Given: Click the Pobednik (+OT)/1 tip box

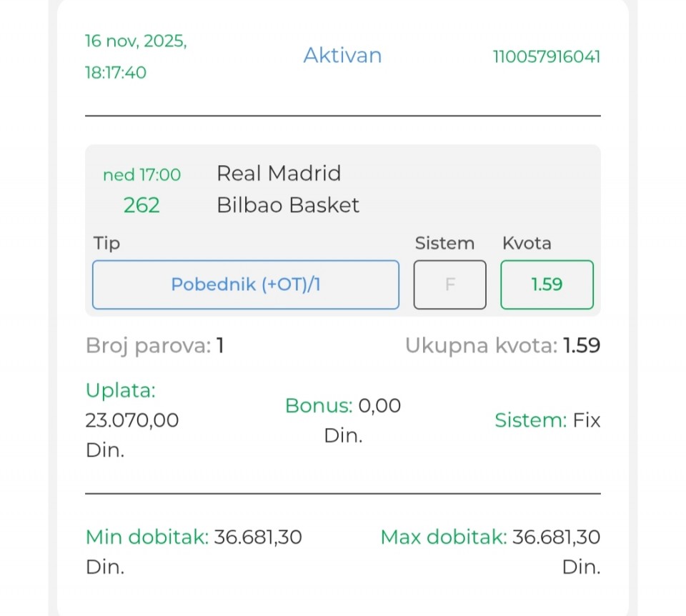Looking at the screenshot, I should [245, 284].
